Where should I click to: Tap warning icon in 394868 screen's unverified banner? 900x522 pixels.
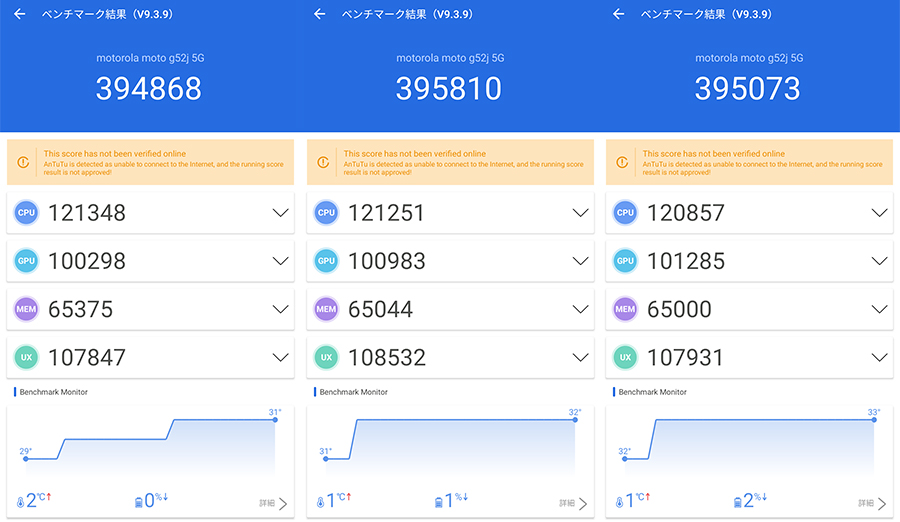pos(24,163)
